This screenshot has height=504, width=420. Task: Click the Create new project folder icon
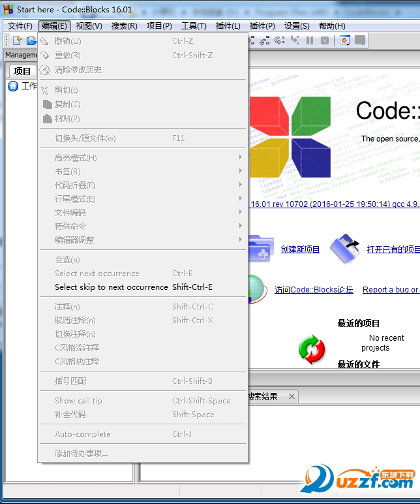(261, 249)
